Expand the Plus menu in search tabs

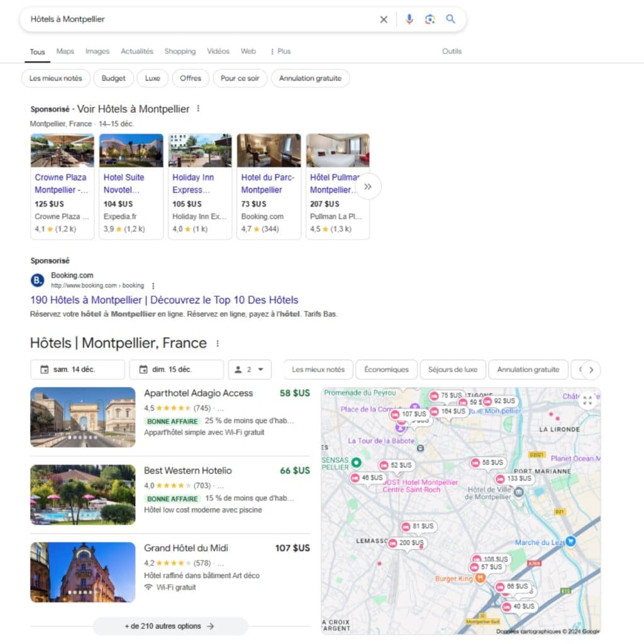coord(280,52)
